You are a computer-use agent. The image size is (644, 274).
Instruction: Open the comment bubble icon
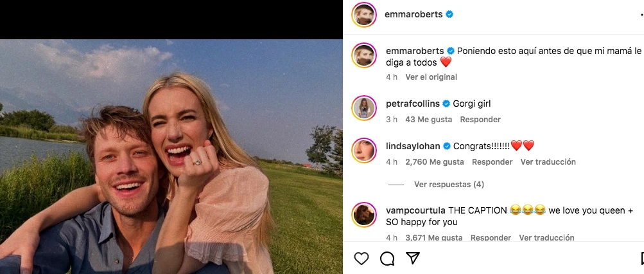point(387,259)
